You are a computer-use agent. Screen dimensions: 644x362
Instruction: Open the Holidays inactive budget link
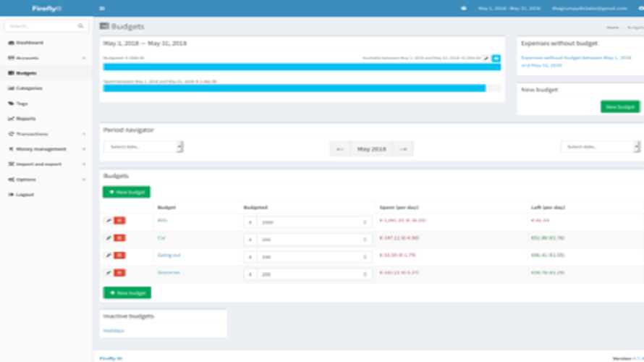[114, 331]
